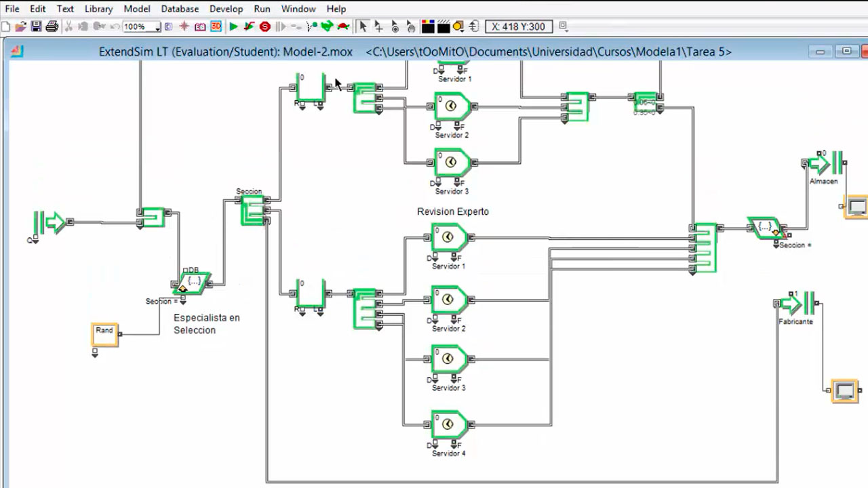
Task: Select the arrow pointer cursor tool
Action: pyautogui.click(x=363, y=27)
